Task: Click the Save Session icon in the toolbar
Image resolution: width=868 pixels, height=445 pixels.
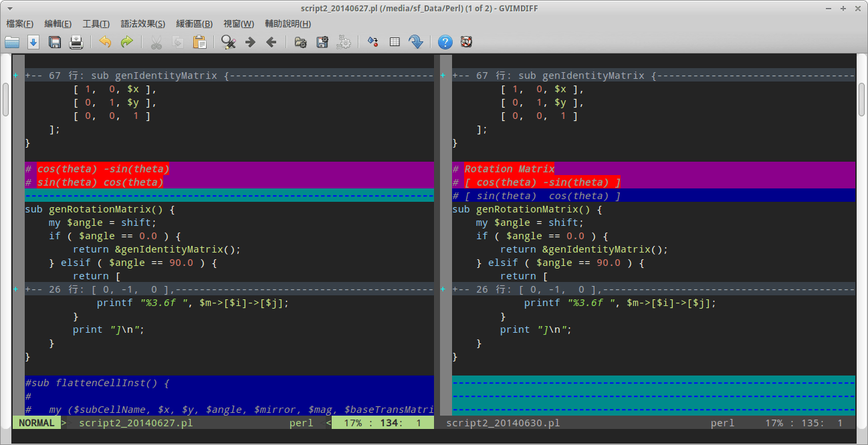Action: [322, 42]
